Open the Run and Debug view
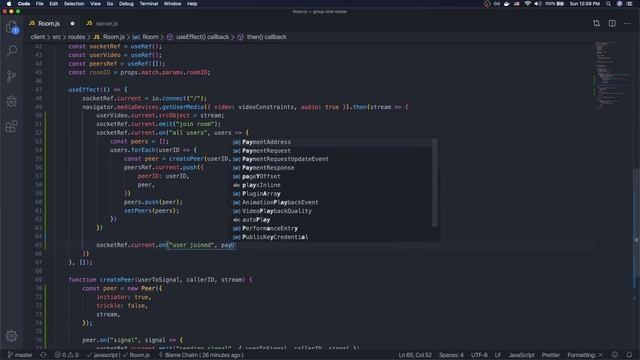 (x=11, y=101)
